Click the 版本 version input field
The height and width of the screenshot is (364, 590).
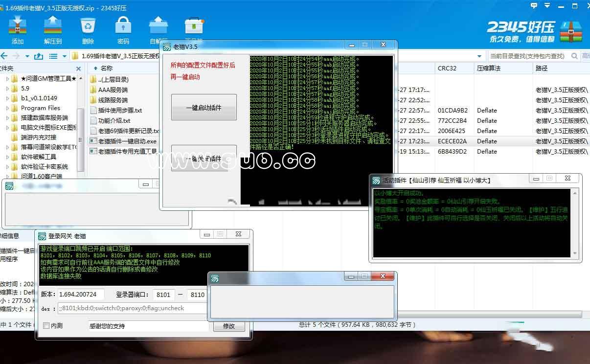pyautogui.click(x=81, y=295)
